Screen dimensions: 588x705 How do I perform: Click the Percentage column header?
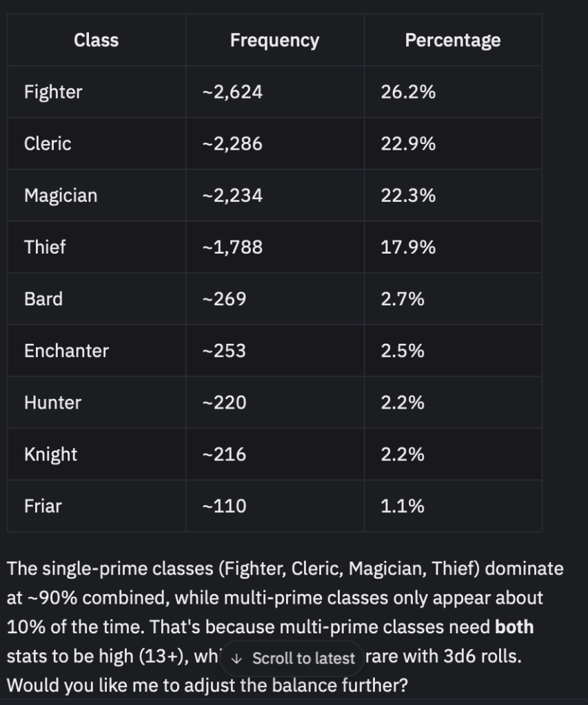[452, 40]
